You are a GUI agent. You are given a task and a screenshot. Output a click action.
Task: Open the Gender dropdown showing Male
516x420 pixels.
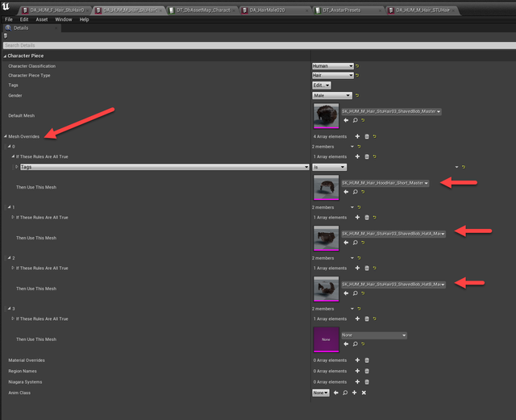click(332, 95)
